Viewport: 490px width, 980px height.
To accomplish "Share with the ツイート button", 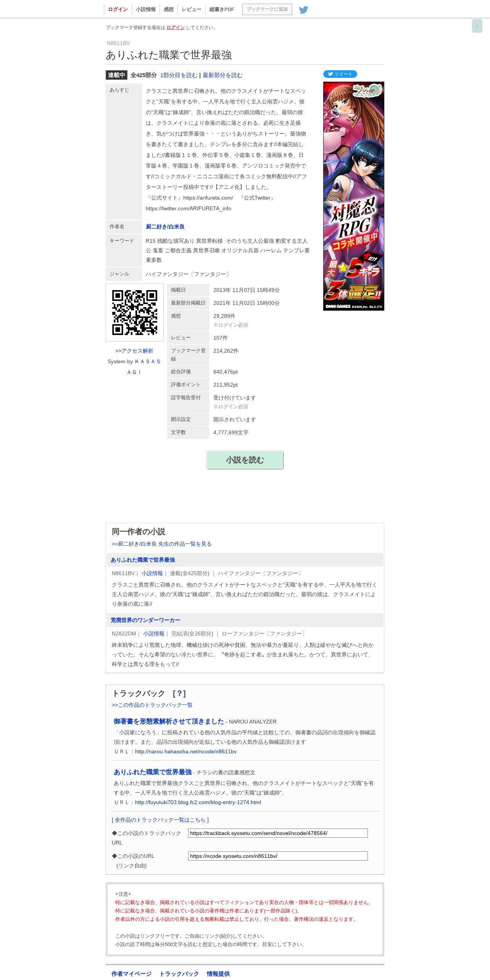I will point(340,74).
